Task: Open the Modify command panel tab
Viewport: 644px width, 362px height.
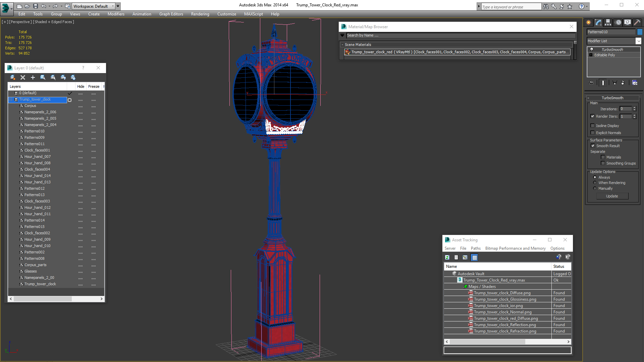Action: coord(598,22)
